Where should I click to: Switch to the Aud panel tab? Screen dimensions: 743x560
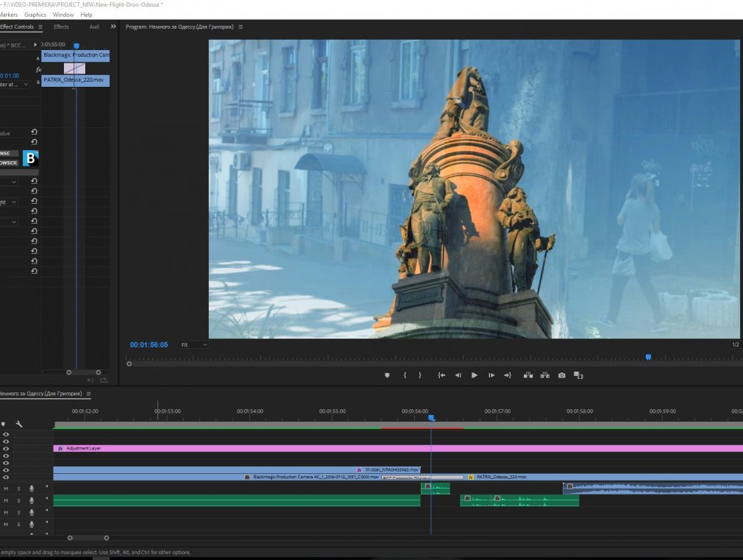point(94,27)
